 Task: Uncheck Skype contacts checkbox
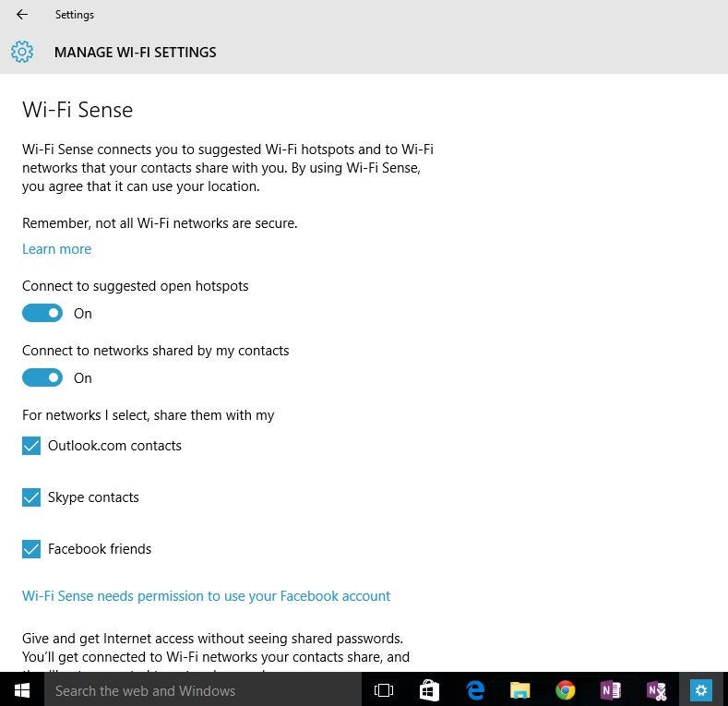coord(31,497)
